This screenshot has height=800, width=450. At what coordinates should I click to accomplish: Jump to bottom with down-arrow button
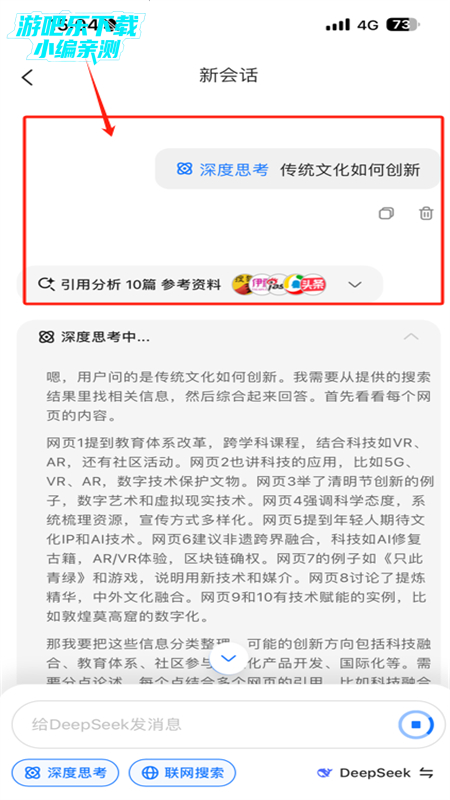click(228, 658)
